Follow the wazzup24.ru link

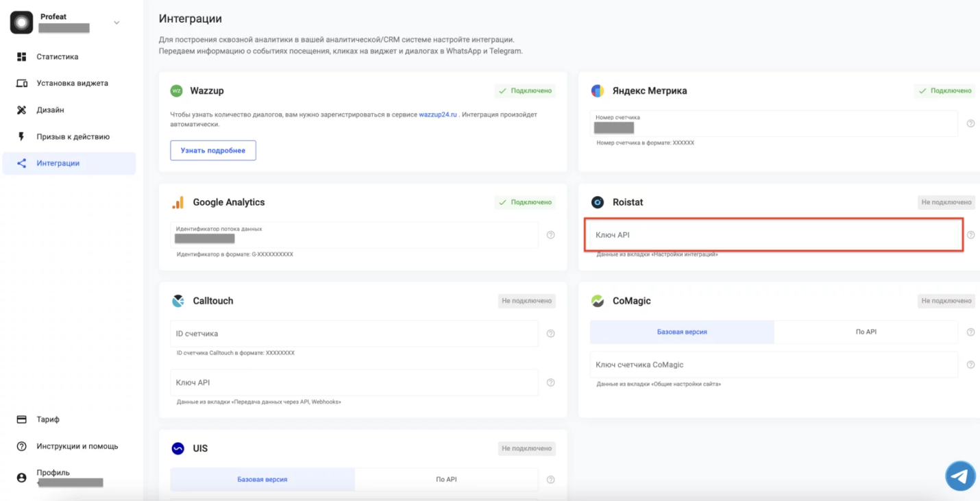point(438,114)
